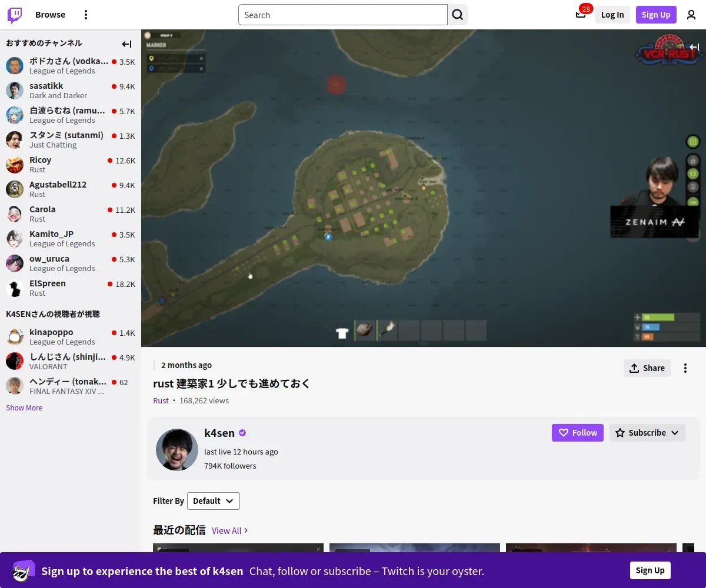Open the kinapoppo channel avatar

tap(15, 337)
